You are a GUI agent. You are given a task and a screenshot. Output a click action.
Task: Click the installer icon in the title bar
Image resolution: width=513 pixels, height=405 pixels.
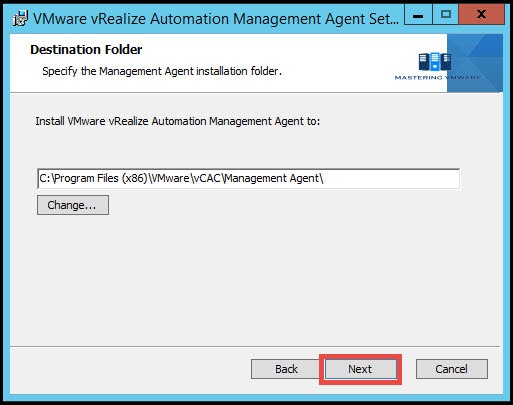[20, 18]
